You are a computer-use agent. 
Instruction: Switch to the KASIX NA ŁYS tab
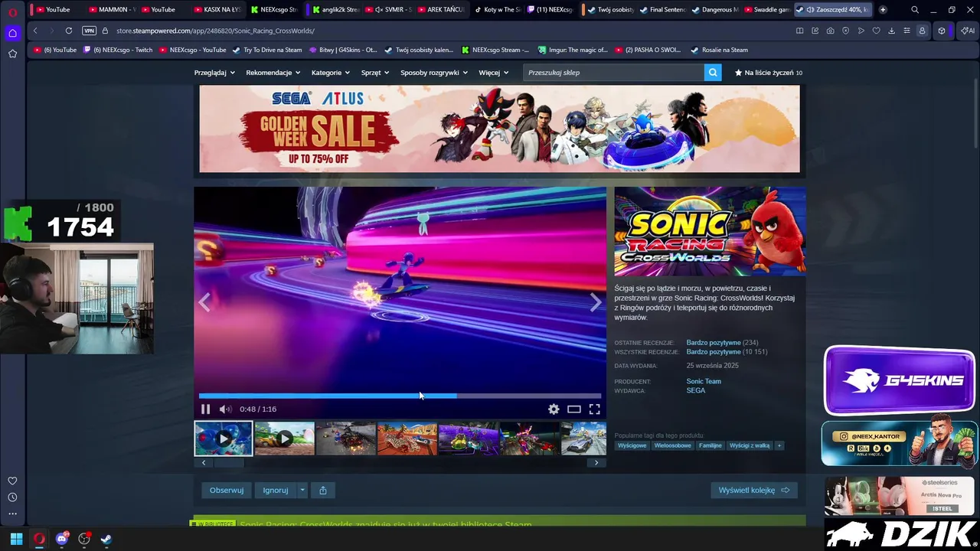tap(217, 10)
